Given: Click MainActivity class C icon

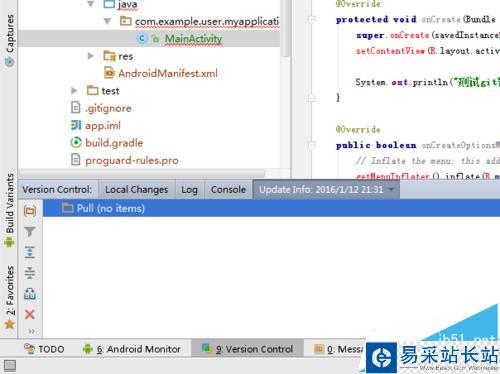Looking at the screenshot, I should 142,39.
